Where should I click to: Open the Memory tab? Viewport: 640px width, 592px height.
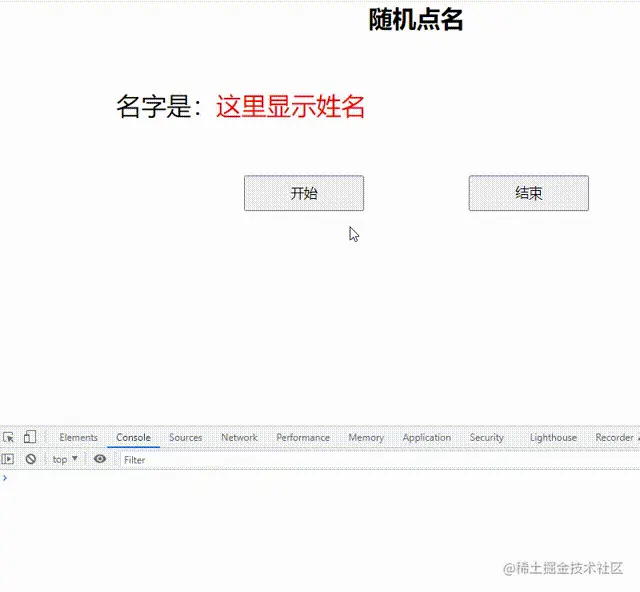366,437
